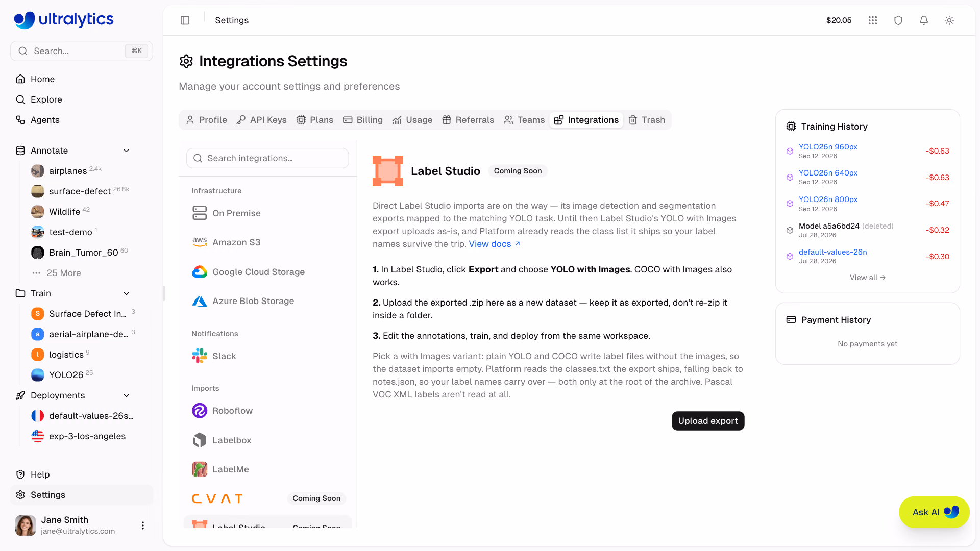The height and width of the screenshot is (551, 980).
Task: Select the LabelMe import
Action: [267, 469]
